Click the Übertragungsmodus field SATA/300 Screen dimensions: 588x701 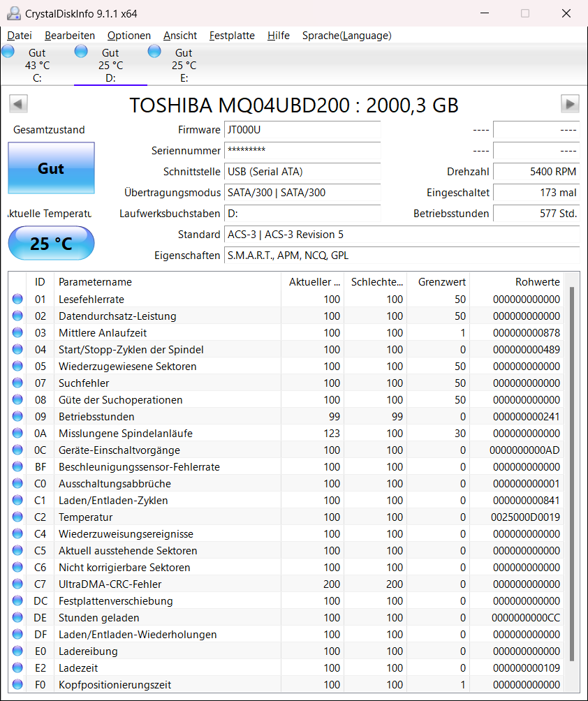click(302, 193)
